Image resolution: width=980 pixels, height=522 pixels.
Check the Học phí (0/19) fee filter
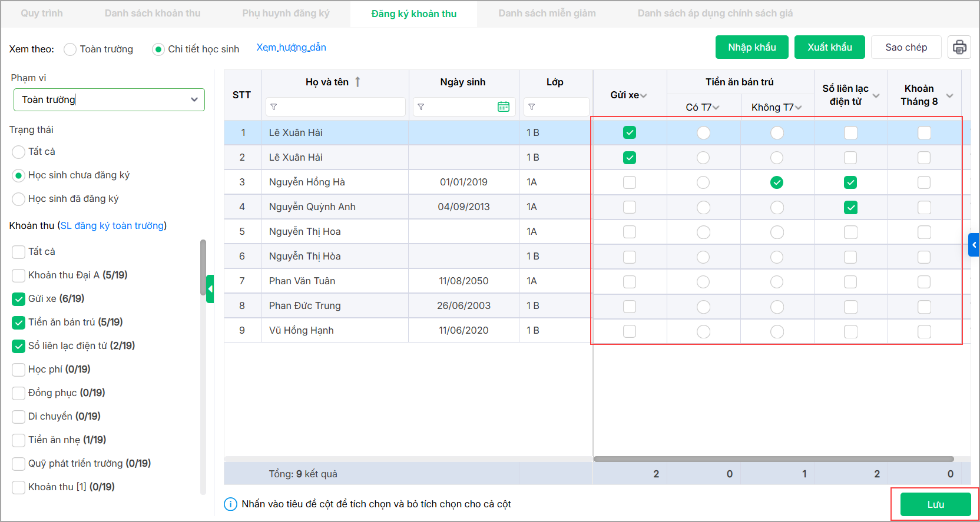click(19, 370)
